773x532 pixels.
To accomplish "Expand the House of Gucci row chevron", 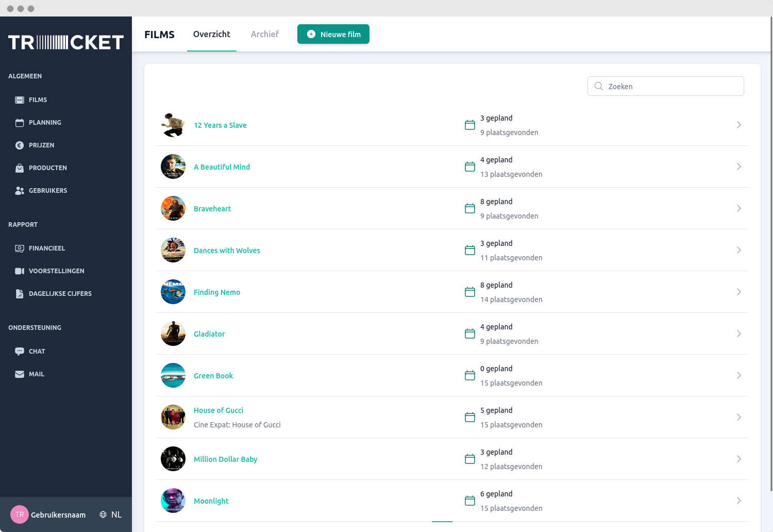I will coord(739,417).
